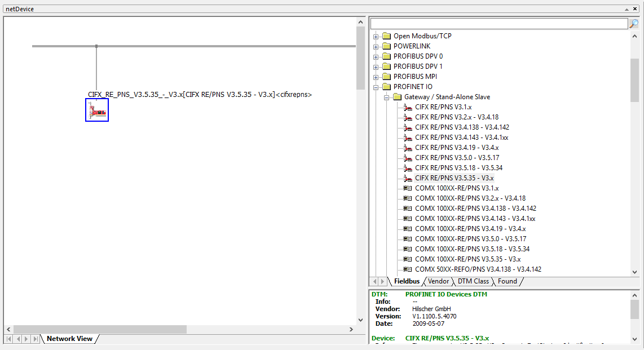Click the COMX 100XX-RE/PNS V3.1.x module icon
644x350 pixels.
click(408, 188)
